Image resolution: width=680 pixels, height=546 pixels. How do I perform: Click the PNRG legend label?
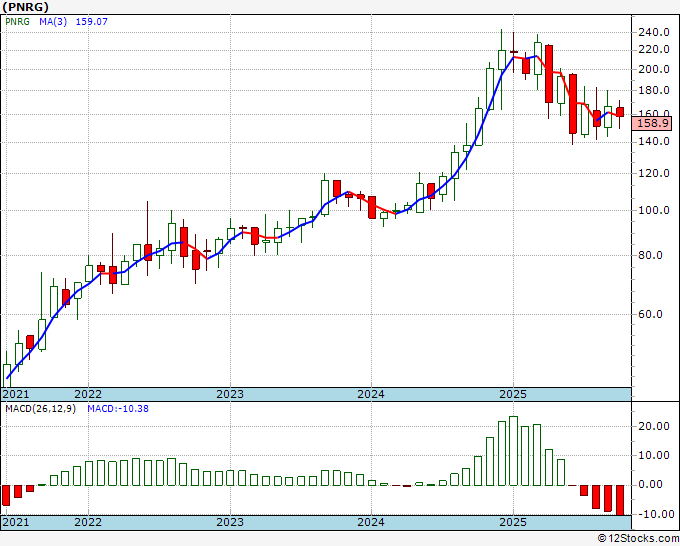(x=17, y=21)
